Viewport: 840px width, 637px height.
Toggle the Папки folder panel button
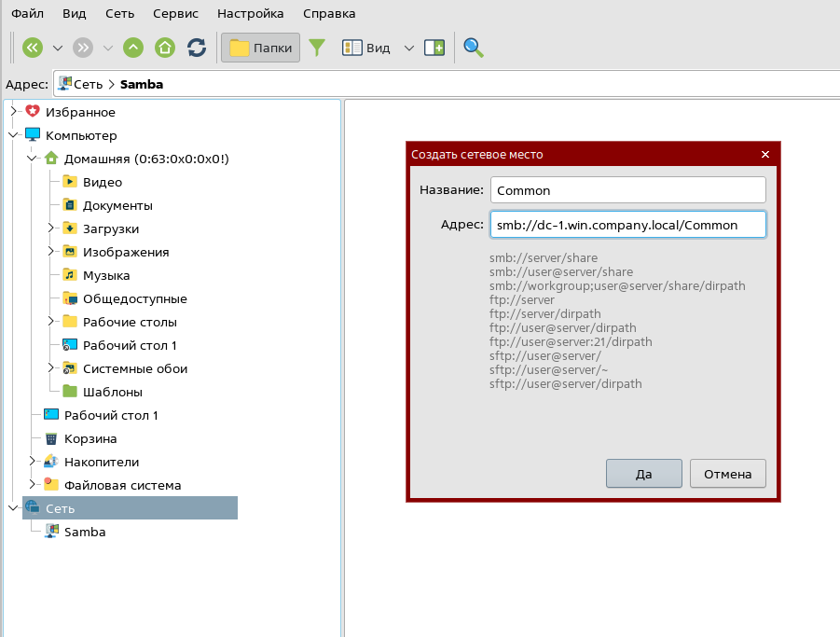[x=260, y=48]
